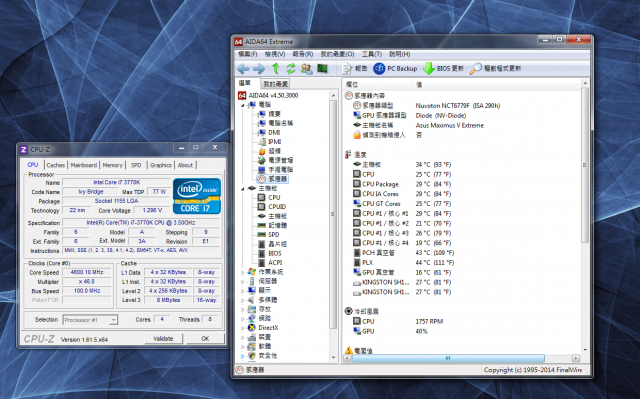
Task: Click the tree panel scroll-down arrow
Action: click(x=333, y=357)
